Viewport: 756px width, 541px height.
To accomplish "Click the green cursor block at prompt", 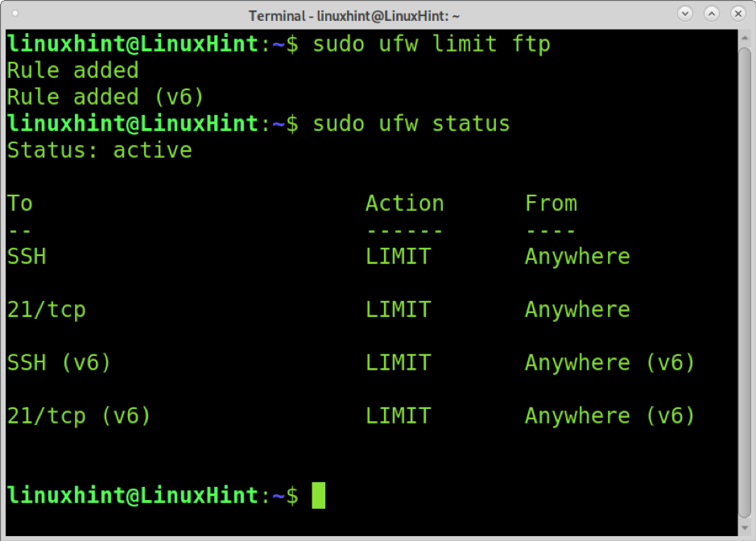I will (x=318, y=495).
